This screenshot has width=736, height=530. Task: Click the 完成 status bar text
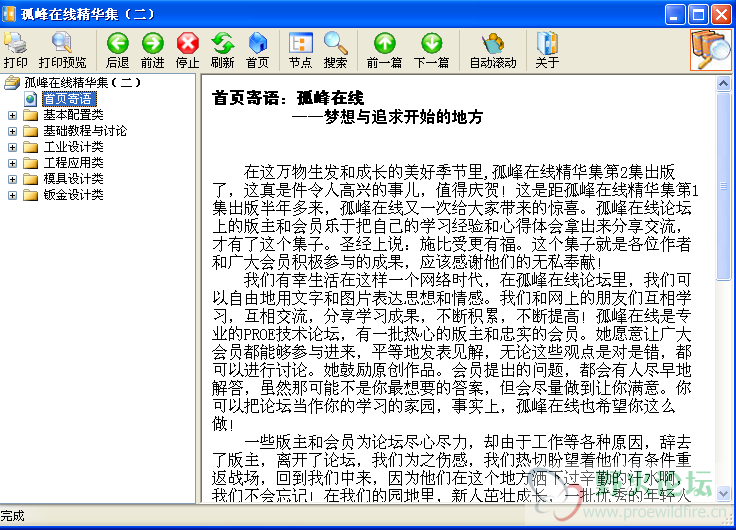[12, 516]
